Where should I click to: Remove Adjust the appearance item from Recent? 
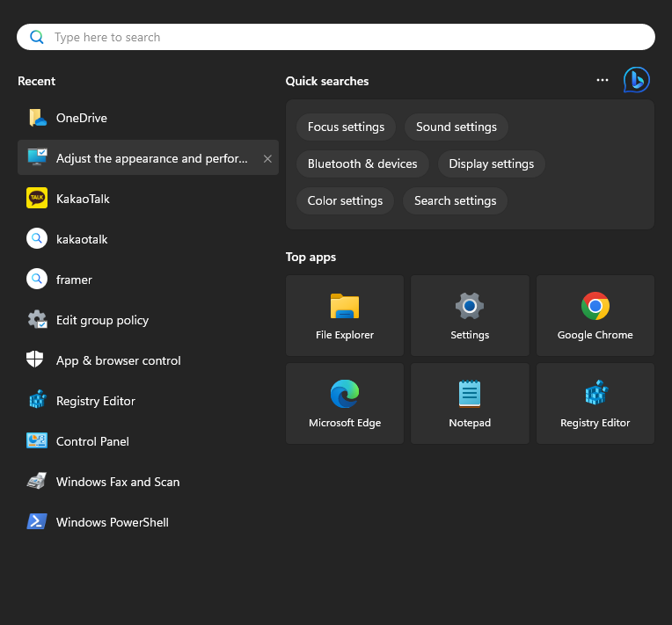[x=267, y=159]
